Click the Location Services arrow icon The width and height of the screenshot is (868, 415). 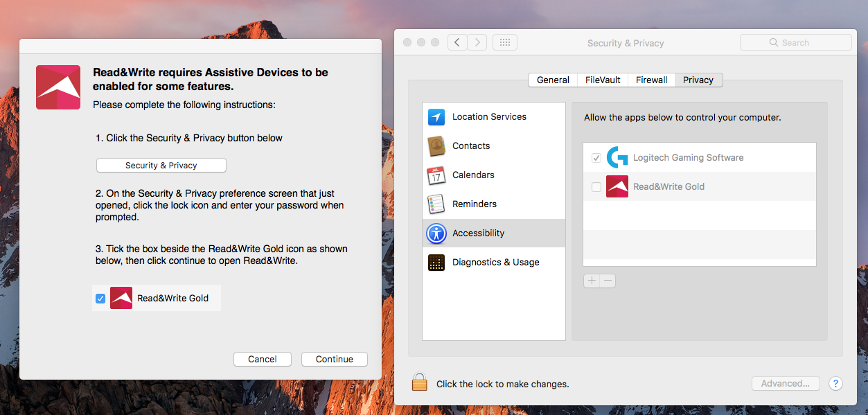[436, 117]
